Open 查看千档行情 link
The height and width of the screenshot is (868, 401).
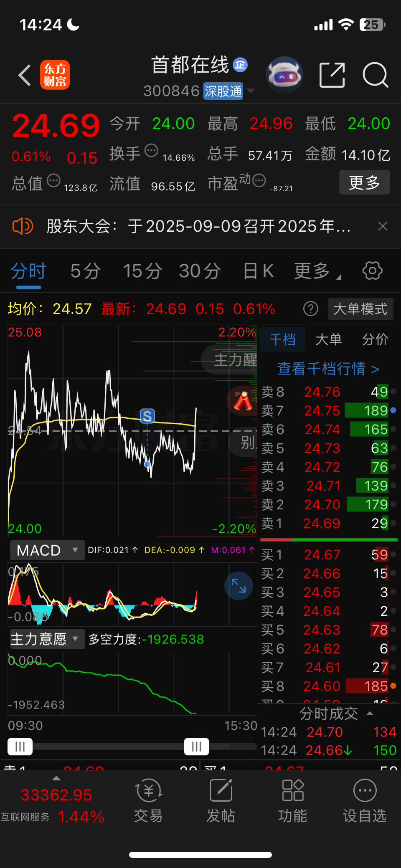[328, 369]
